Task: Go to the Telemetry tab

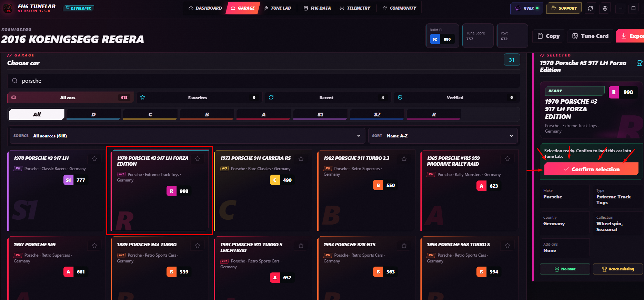Action: (355, 8)
